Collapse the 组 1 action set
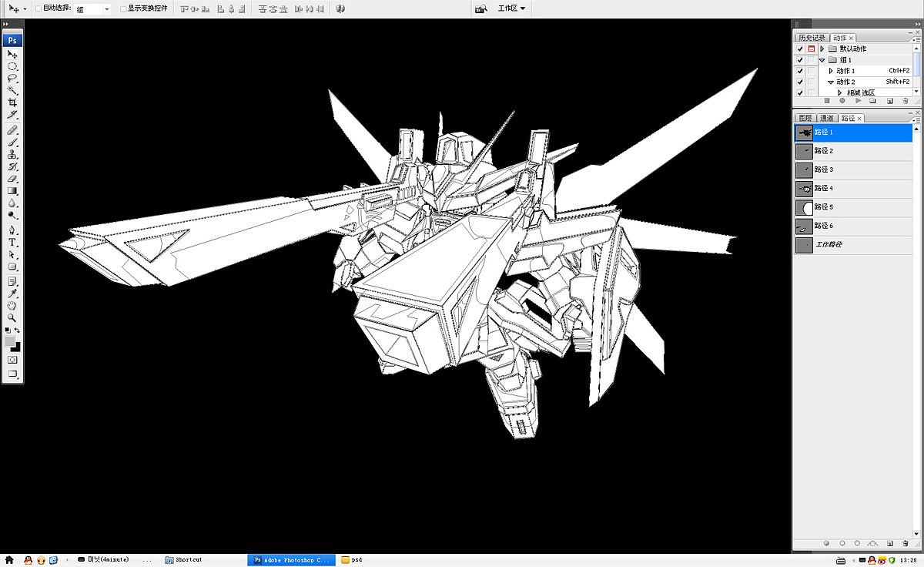The width and height of the screenshot is (924, 567). 822,59
